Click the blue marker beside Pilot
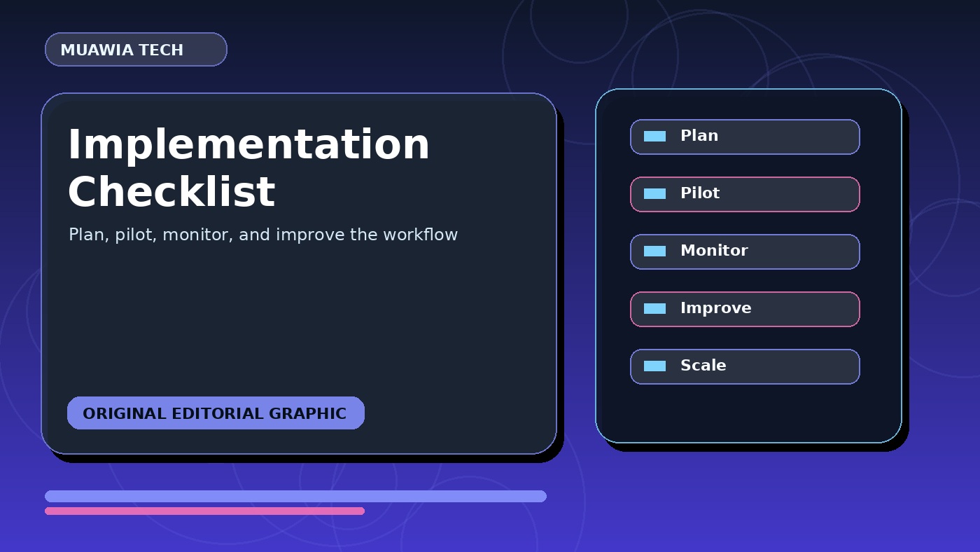 [x=654, y=194]
